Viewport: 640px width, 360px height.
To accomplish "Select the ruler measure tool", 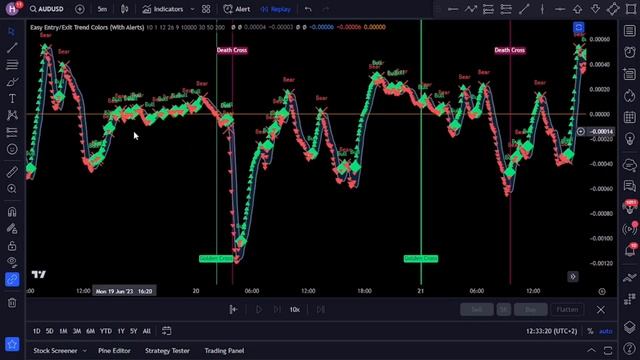I will coord(12,172).
